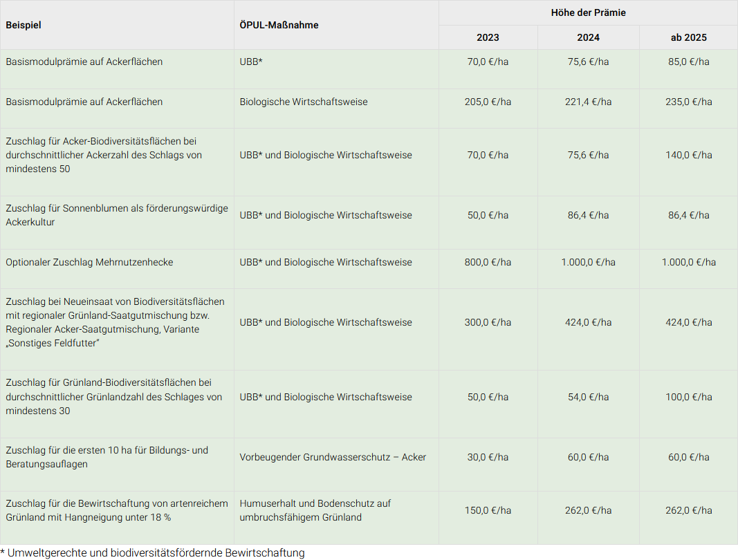Select the 800,0 €/ha premium value
The height and width of the screenshot is (560, 738).
(488, 262)
